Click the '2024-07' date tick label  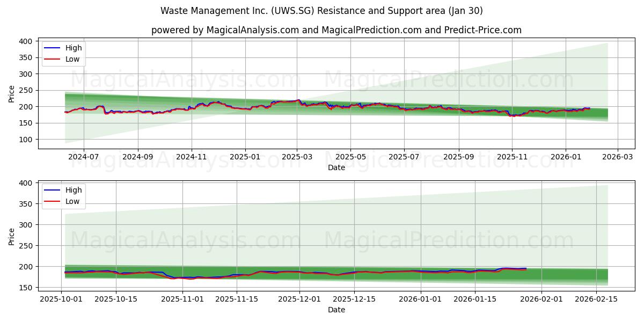pyautogui.click(x=84, y=157)
